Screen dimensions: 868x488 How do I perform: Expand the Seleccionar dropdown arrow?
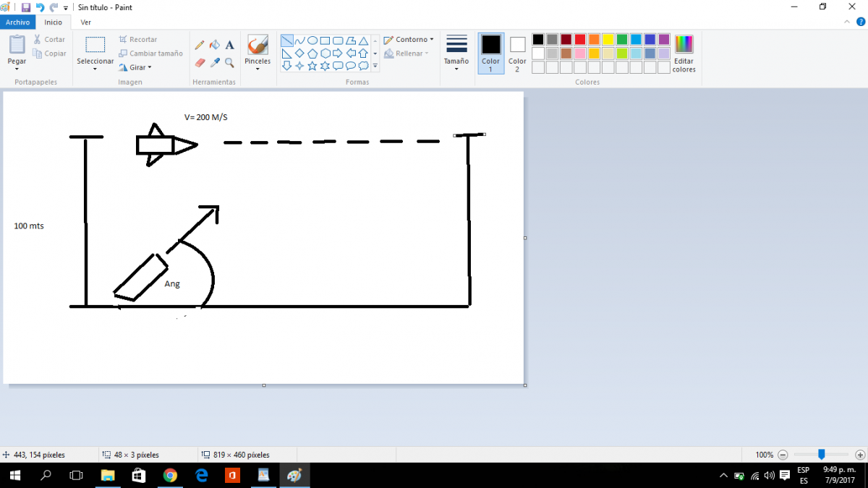95,69
